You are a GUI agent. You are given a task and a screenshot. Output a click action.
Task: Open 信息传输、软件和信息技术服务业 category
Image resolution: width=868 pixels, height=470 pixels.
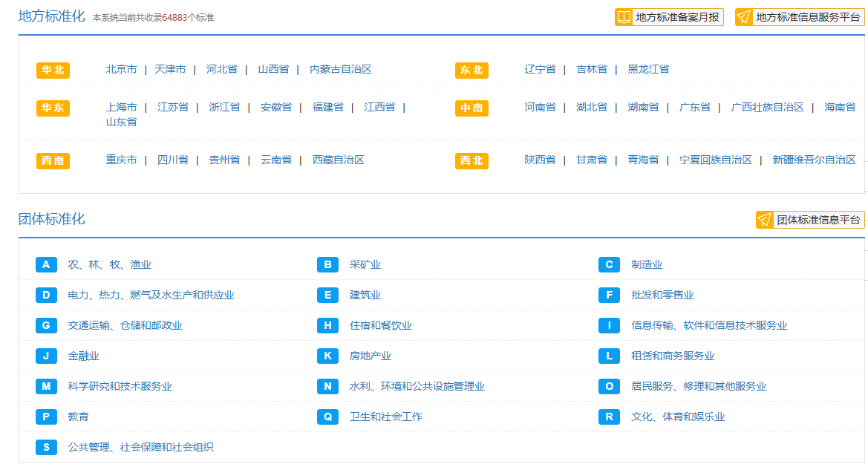(708, 326)
